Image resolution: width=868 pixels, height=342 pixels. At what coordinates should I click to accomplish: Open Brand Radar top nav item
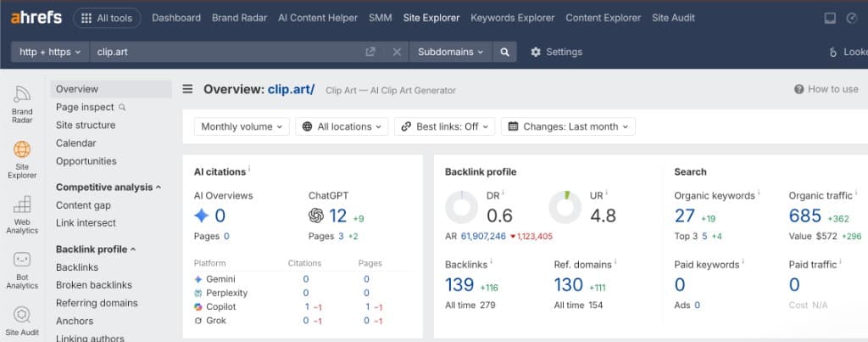(x=239, y=18)
